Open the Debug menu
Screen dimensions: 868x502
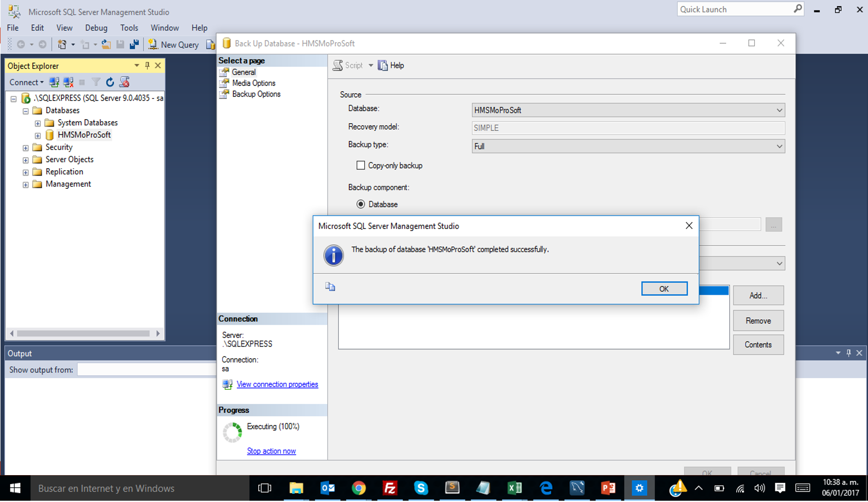click(96, 28)
